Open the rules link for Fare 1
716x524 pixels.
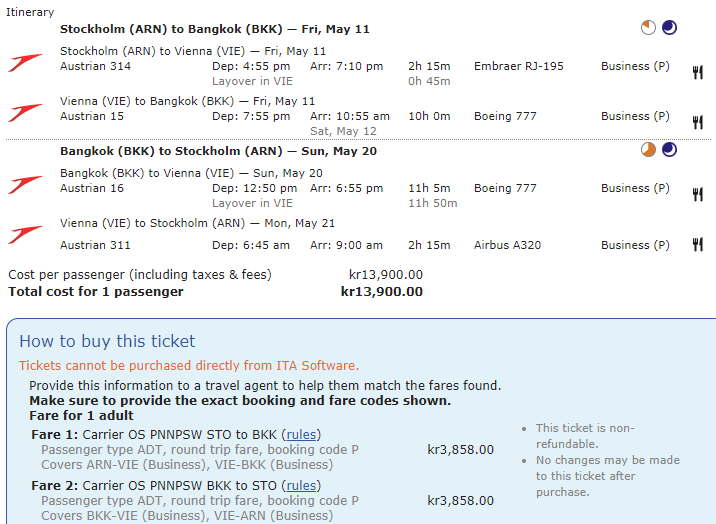point(302,435)
